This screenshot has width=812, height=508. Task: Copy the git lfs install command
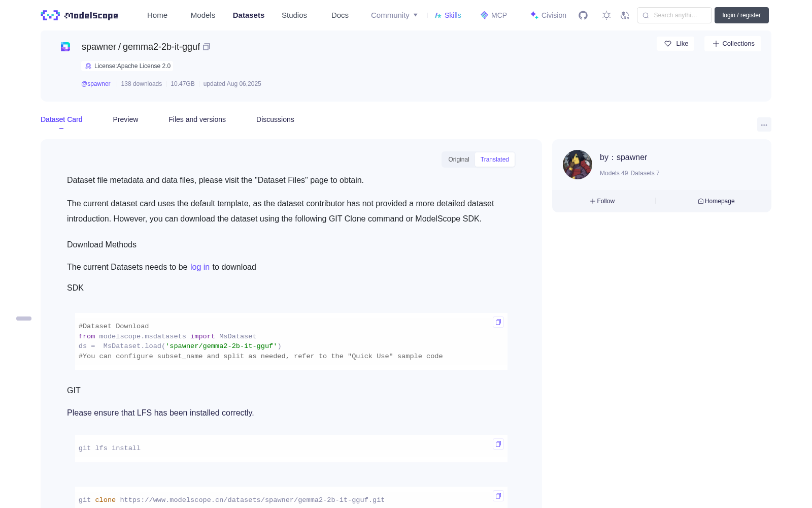click(498, 444)
